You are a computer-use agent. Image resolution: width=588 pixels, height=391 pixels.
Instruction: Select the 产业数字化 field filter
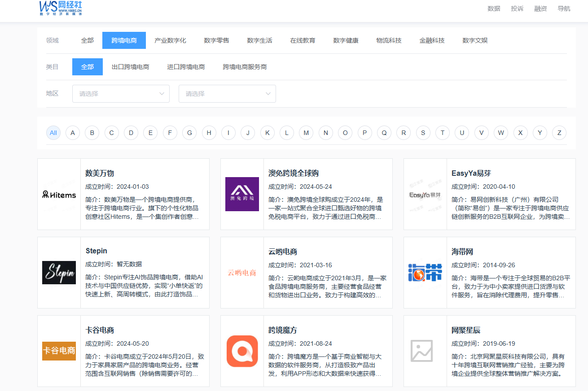170,40
